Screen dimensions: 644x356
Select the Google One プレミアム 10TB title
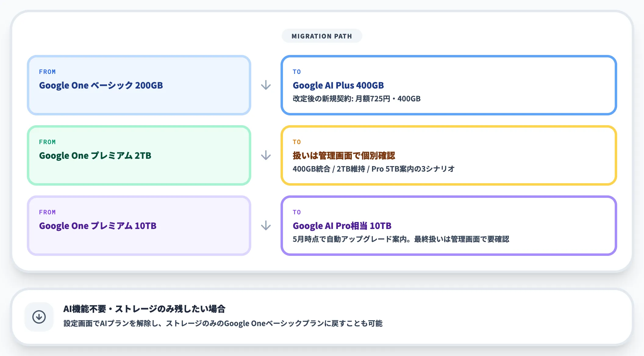click(x=98, y=226)
